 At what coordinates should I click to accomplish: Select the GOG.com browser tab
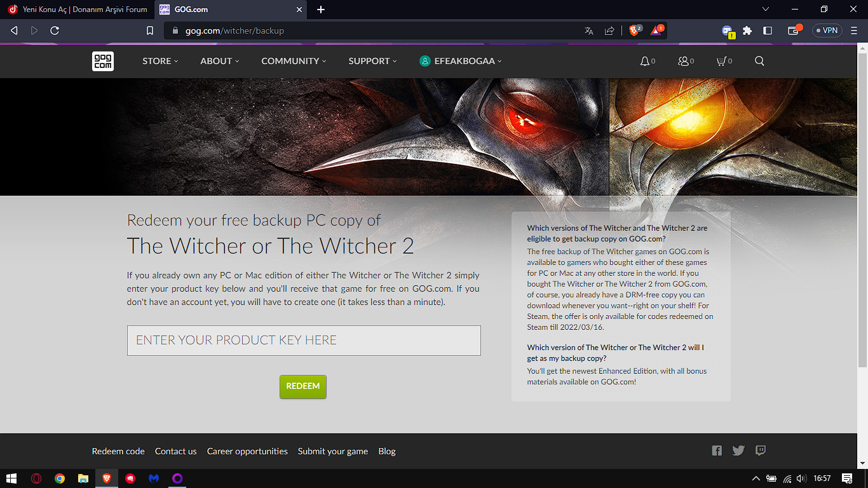click(231, 10)
